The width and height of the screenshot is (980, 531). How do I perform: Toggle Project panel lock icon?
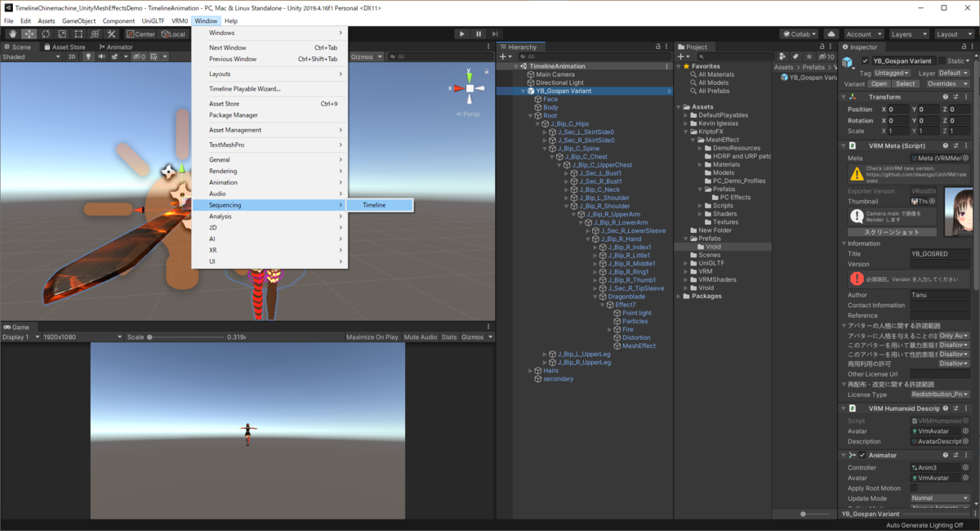822,47
